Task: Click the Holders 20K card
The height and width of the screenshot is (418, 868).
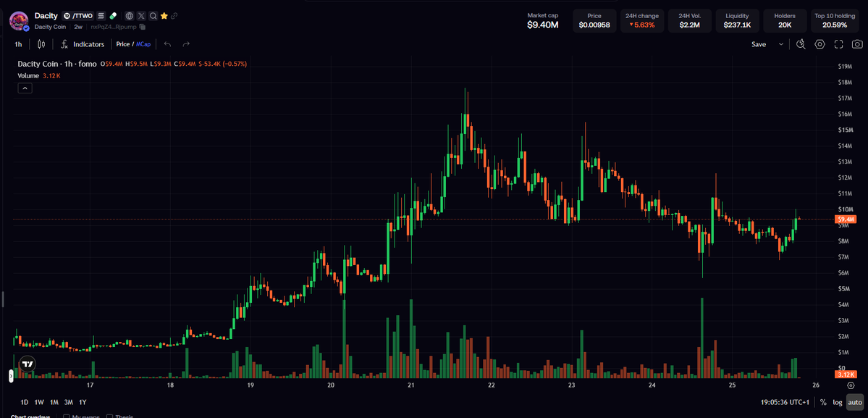Action: pyautogui.click(x=785, y=21)
